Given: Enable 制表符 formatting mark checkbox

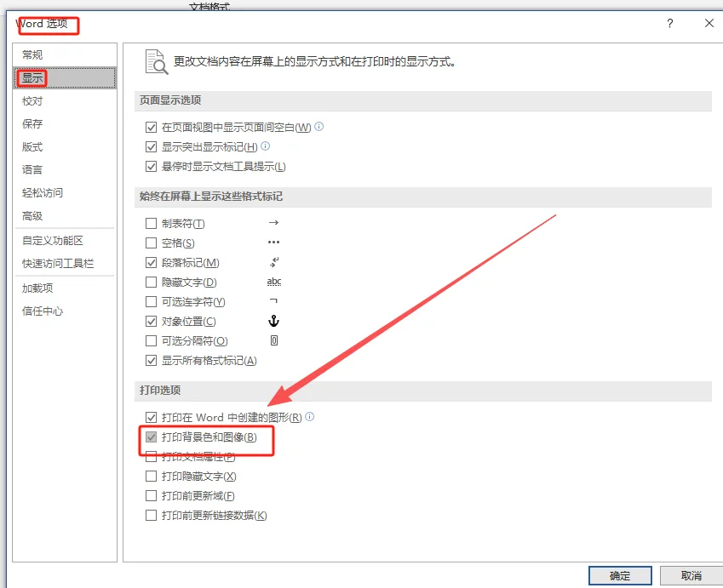Looking at the screenshot, I should tap(151, 224).
